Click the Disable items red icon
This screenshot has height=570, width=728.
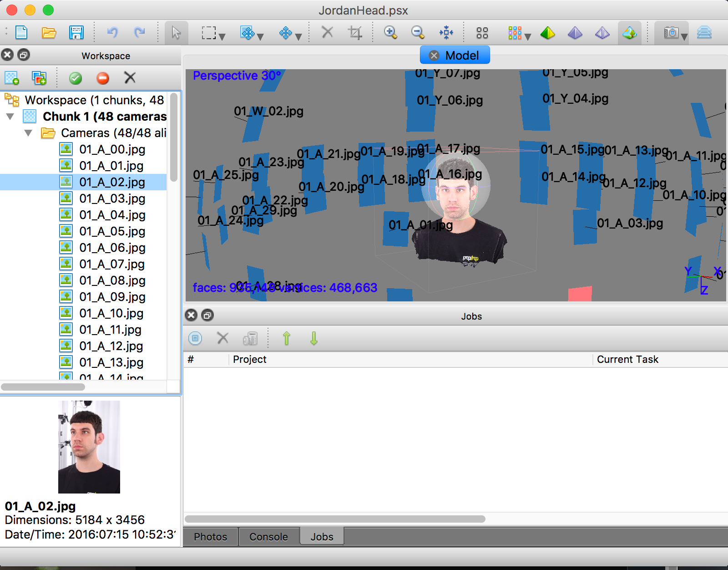coord(103,78)
